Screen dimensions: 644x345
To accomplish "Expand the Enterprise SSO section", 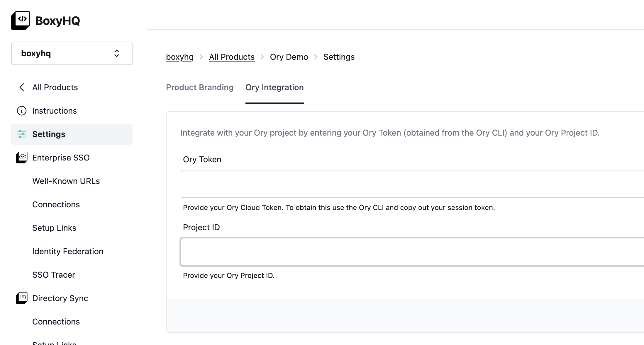I will click(x=61, y=157).
